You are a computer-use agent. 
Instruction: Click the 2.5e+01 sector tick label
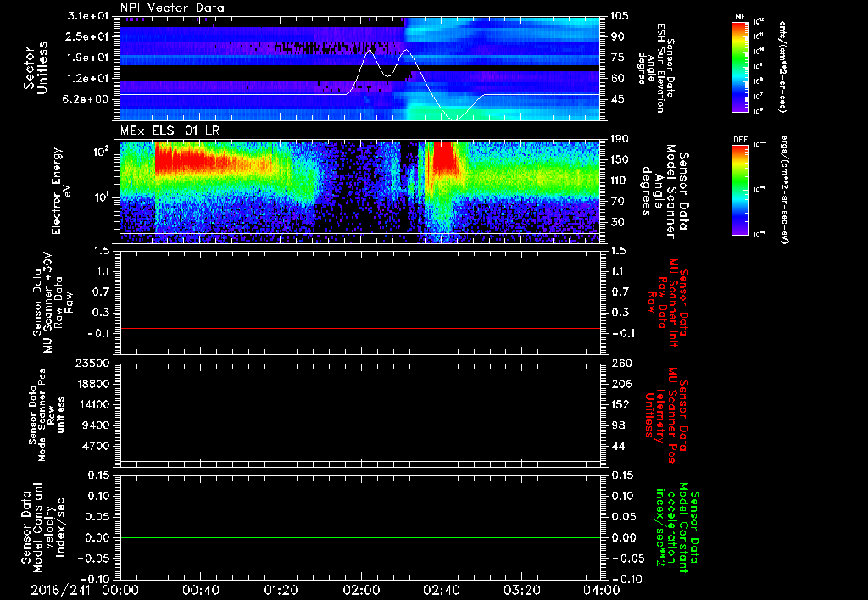pos(88,36)
